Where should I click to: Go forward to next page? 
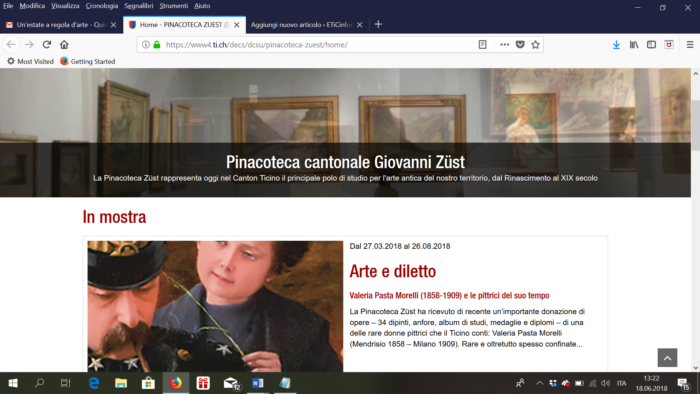(29, 45)
